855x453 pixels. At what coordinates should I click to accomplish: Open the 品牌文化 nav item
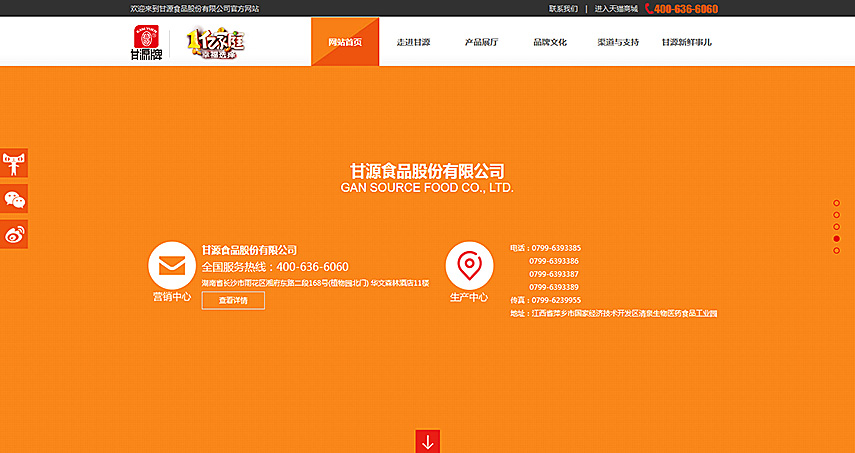550,42
